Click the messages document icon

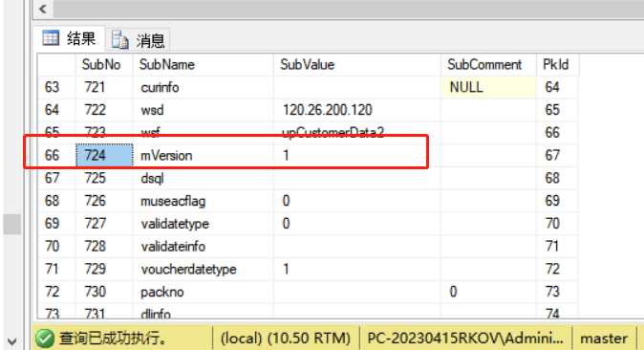pos(120,39)
